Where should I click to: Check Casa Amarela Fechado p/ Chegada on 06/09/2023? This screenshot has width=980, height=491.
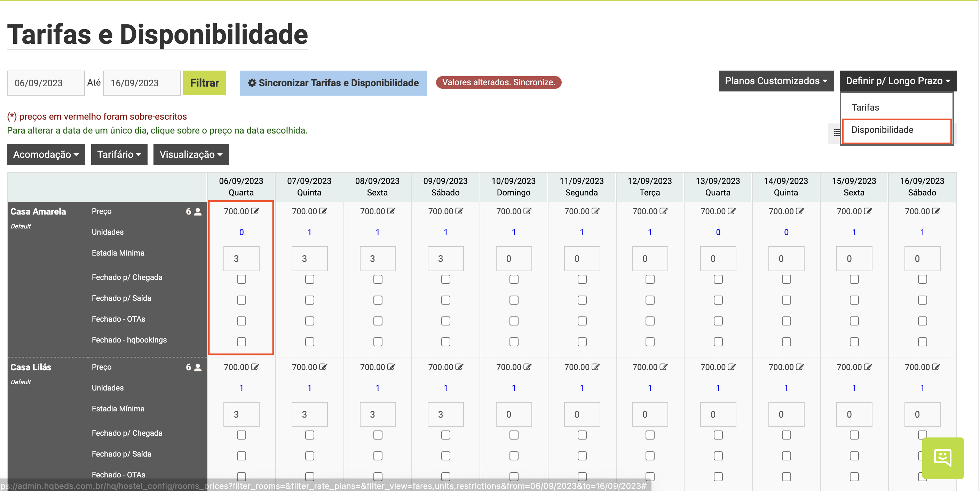pyautogui.click(x=242, y=279)
